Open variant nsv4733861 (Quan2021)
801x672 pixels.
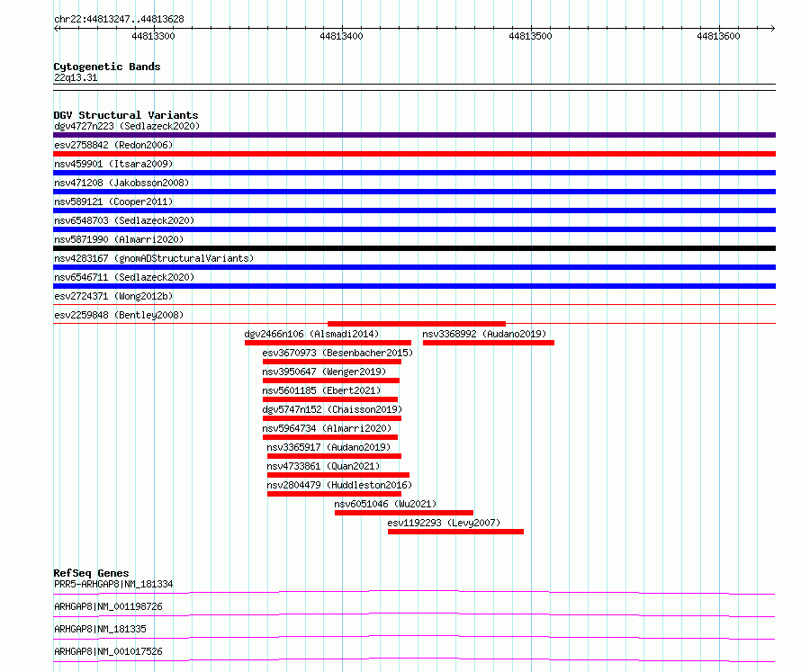click(323, 466)
